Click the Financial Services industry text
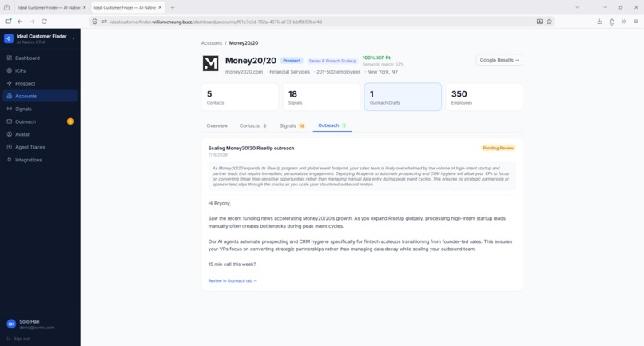Image resolution: width=644 pixels, height=346 pixels. (289, 72)
